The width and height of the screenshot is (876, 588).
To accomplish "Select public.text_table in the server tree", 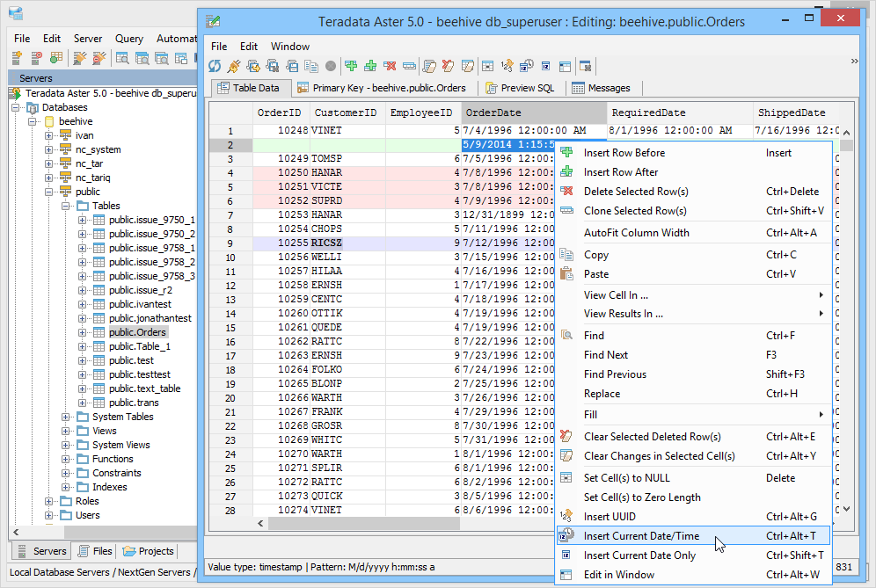I will click(x=145, y=388).
